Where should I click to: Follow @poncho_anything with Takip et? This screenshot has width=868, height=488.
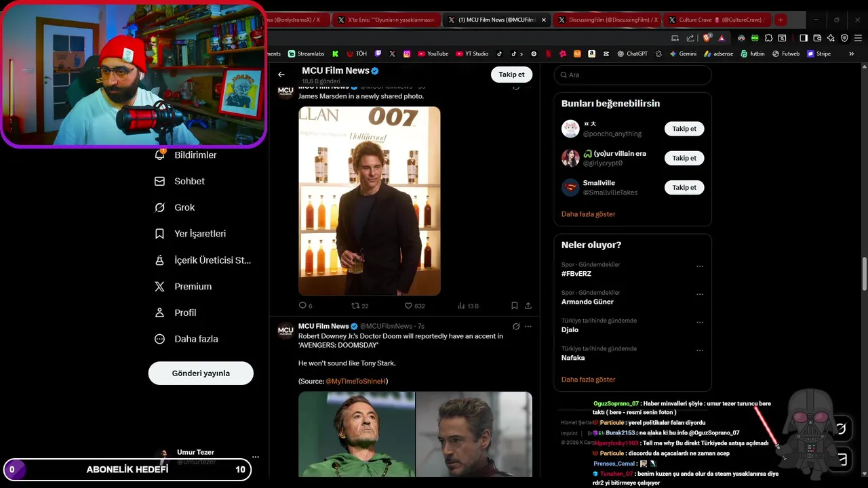(684, 129)
